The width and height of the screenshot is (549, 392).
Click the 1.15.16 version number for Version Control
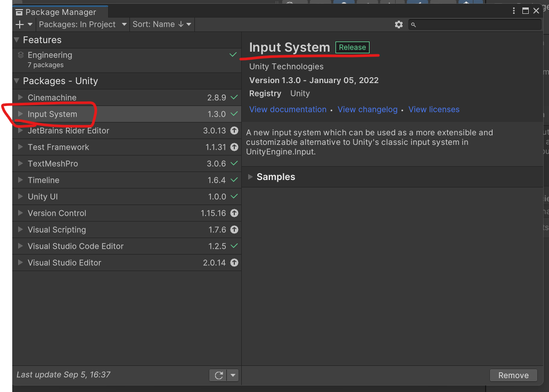coord(213,214)
